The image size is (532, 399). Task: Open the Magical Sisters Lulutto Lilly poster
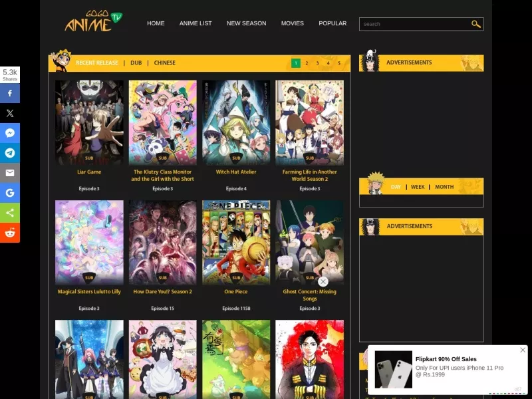89,242
